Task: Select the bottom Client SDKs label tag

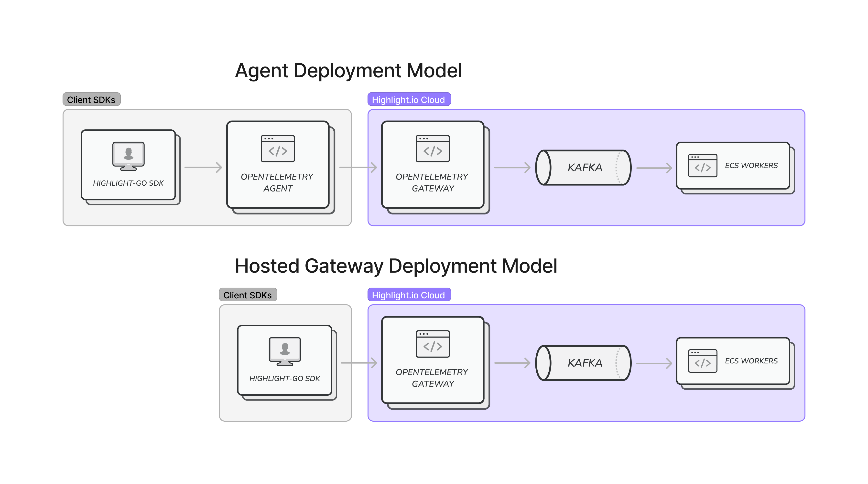Action: tap(248, 295)
